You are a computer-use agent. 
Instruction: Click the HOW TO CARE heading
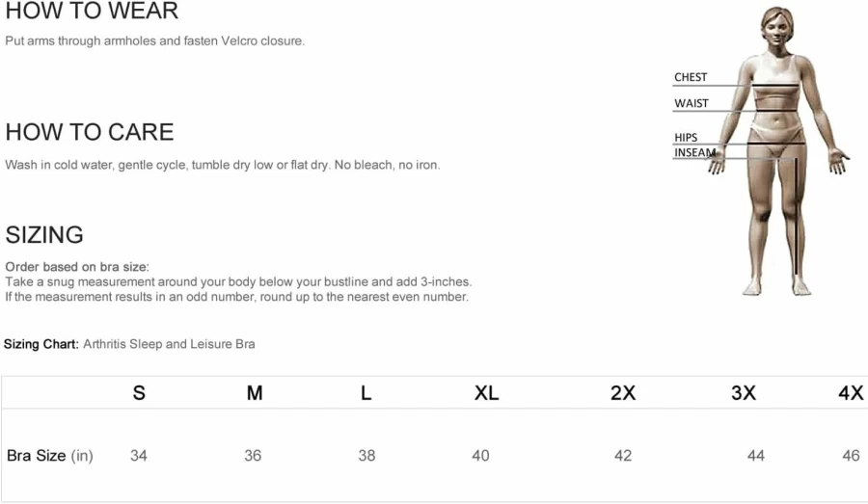point(90,132)
